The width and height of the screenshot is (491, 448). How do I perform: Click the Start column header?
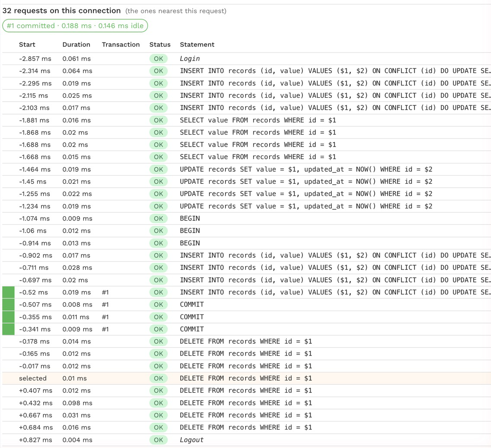[x=27, y=45]
